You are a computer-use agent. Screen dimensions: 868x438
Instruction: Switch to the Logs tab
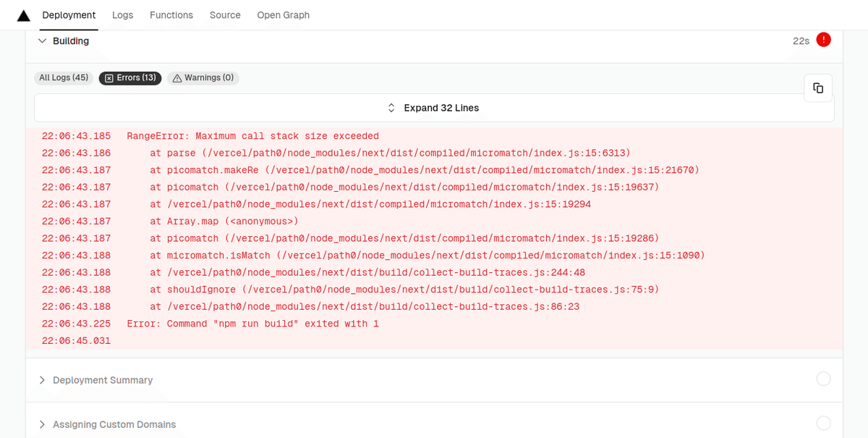point(122,15)
